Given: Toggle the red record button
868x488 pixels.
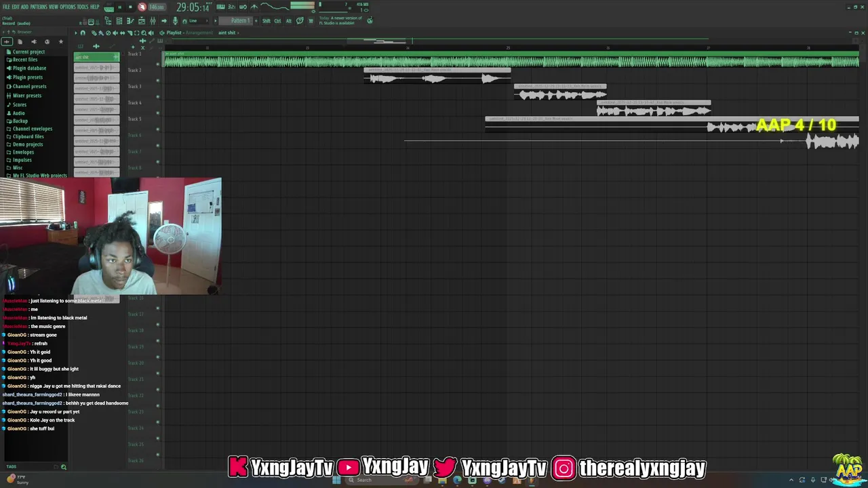Looking at the screenshot, I should (x=142, y=7).
